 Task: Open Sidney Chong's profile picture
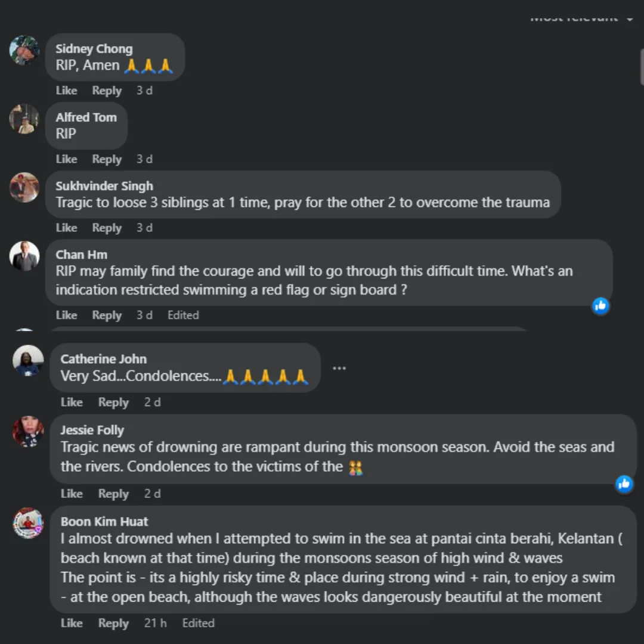coord(24,50)
